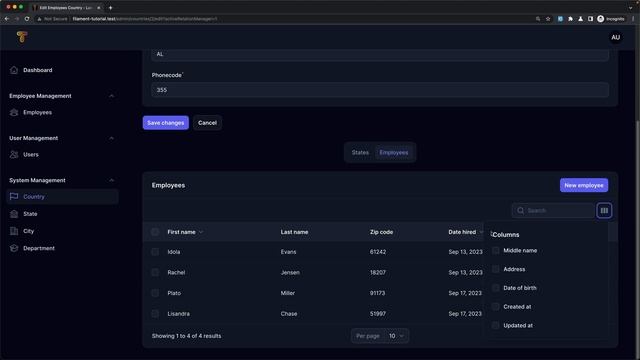Open a new browser tab
Viewport: 640px width, 360px height.
click(110, 7)
